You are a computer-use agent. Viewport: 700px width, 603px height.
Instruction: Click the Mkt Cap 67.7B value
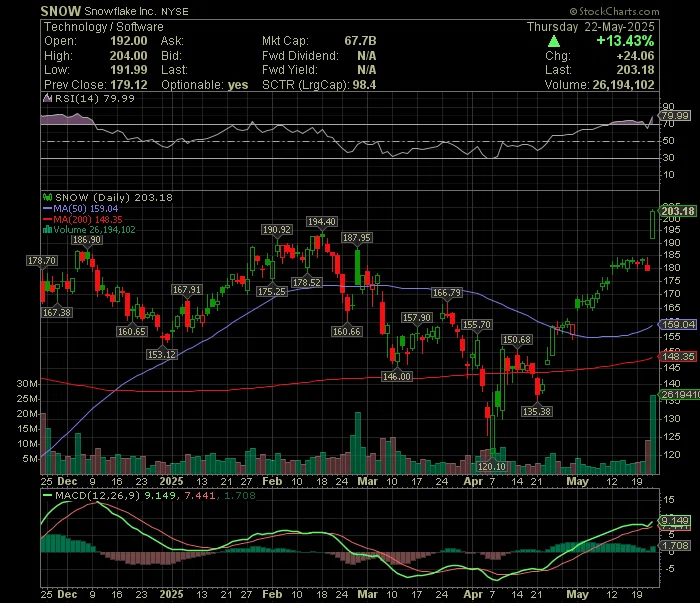[360, 41]
